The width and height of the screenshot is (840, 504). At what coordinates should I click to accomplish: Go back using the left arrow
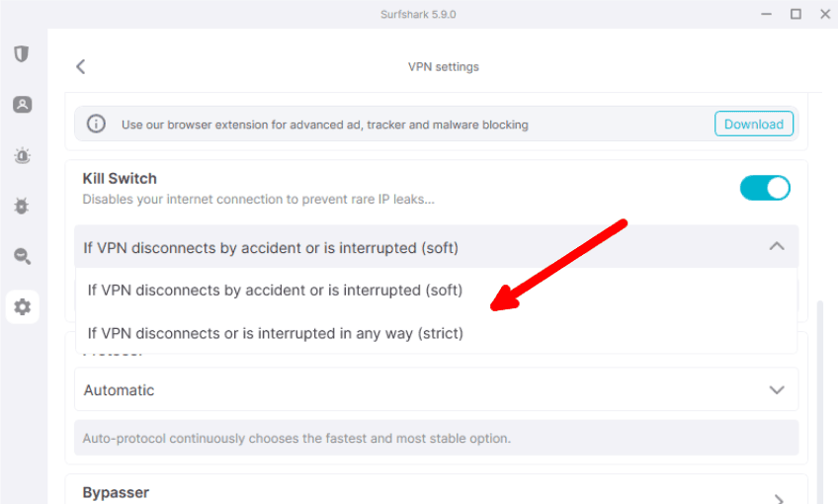click(81, 67)
